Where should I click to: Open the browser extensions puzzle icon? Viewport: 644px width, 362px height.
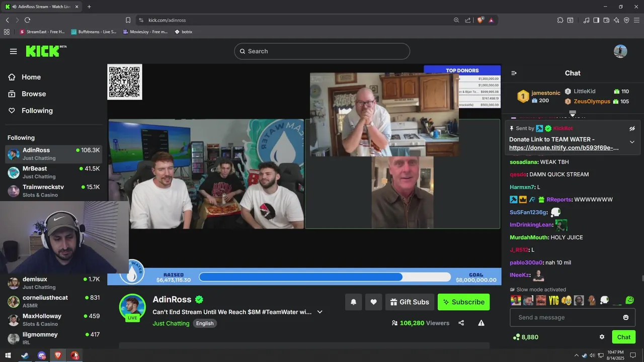click(560, 20)
